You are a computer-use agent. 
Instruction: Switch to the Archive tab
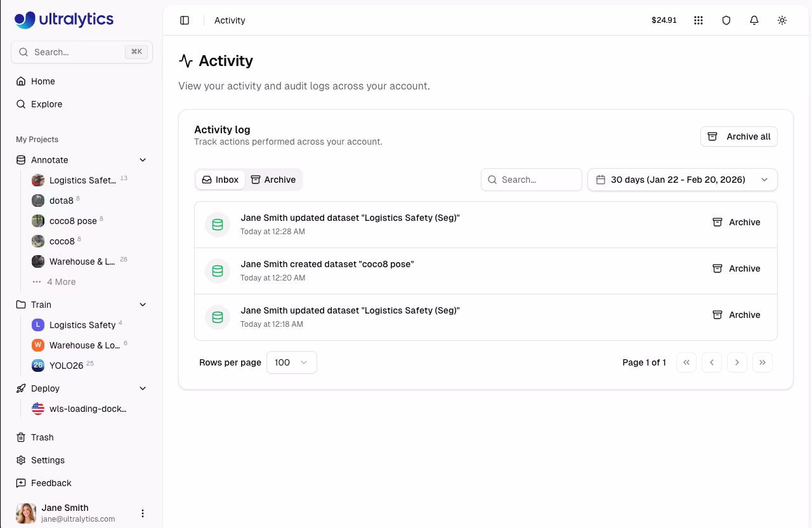tap(273, 180)
